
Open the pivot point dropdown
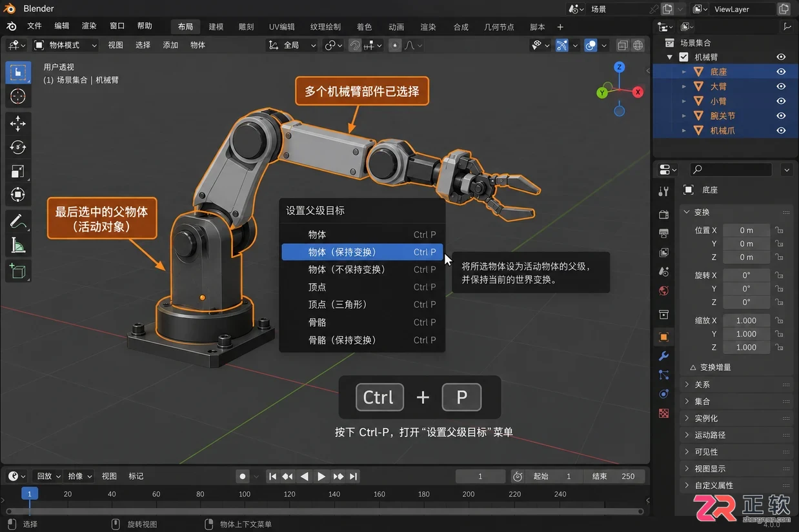[334, 45]
